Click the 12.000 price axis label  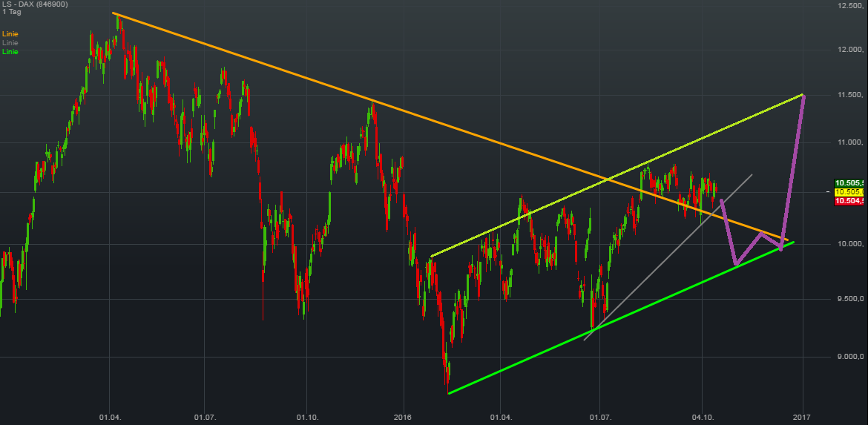point(852,50)
